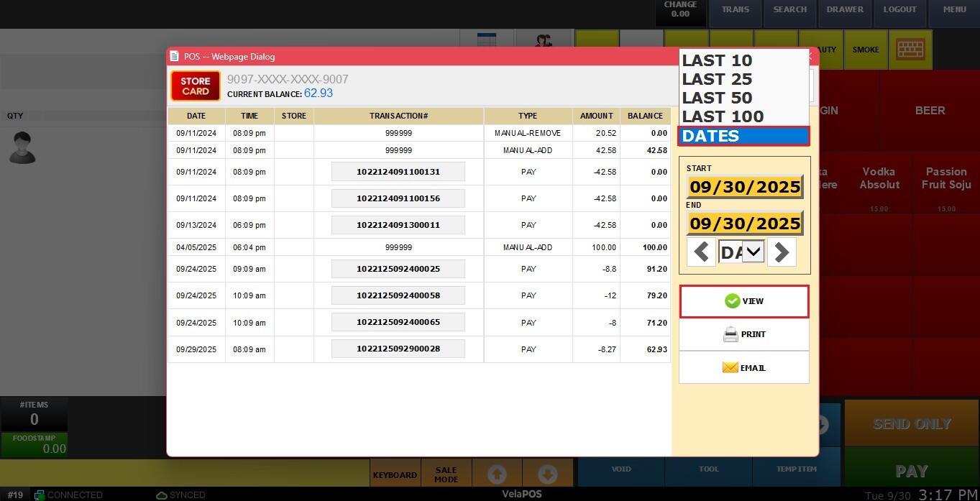Click the Synced cloud status icon
The width and height of the screenshot is (980, 501).
pos(162,495)
